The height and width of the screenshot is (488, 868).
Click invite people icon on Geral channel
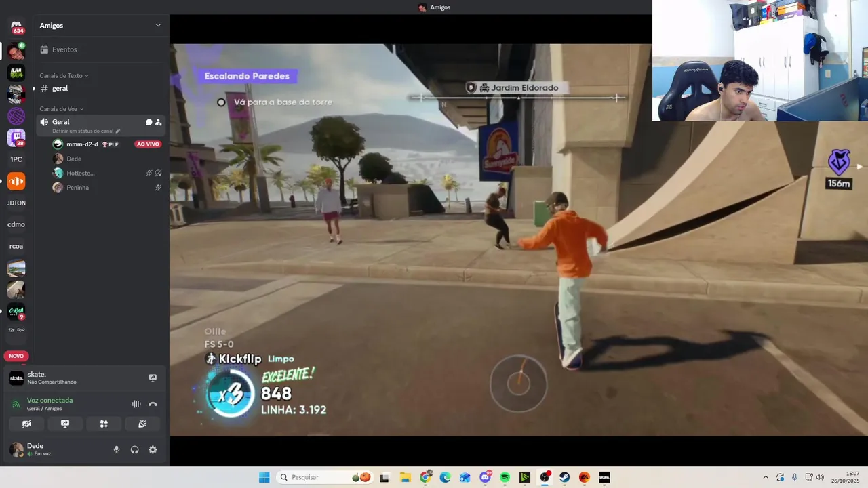[x=158, y=122]
